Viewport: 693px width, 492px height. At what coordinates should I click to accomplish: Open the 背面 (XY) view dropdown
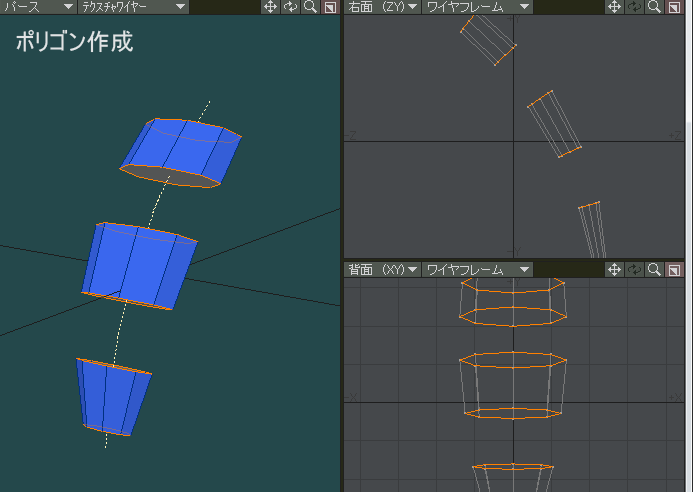click(382, 269)
